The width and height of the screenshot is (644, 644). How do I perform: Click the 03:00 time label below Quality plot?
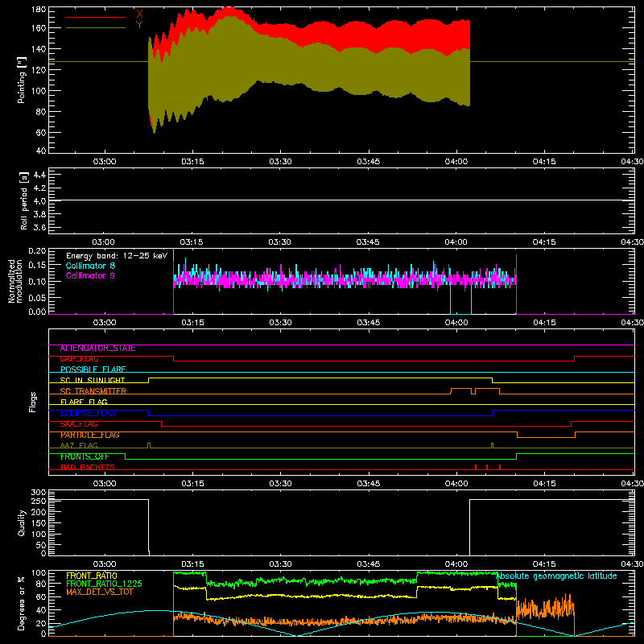click(105, 564)
